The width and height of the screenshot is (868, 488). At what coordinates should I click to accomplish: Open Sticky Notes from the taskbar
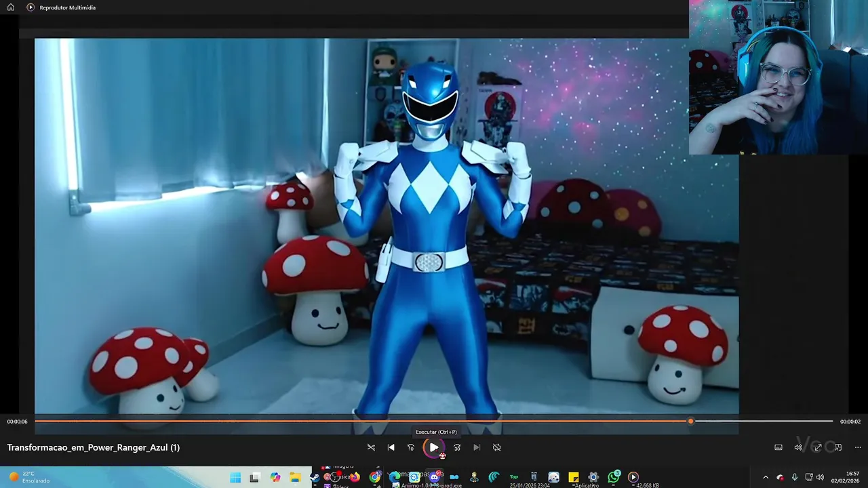[574, 477]
